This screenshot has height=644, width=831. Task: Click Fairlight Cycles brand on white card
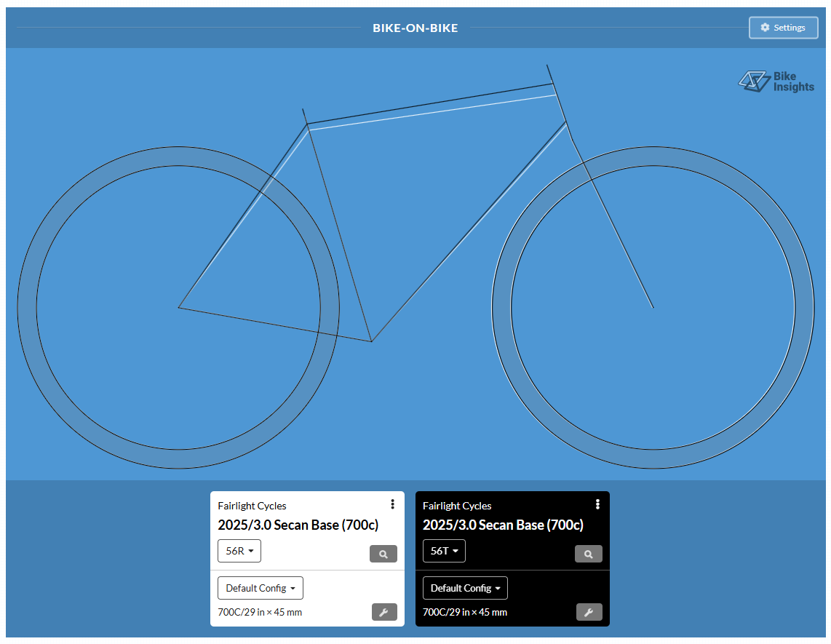(x=252, y=506)
